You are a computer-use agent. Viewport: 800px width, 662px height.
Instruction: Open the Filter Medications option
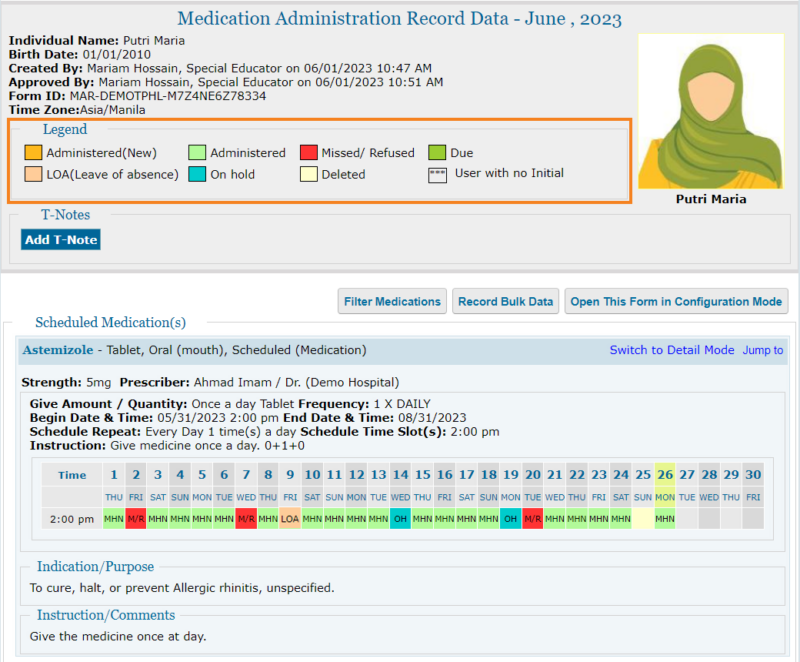392,302
